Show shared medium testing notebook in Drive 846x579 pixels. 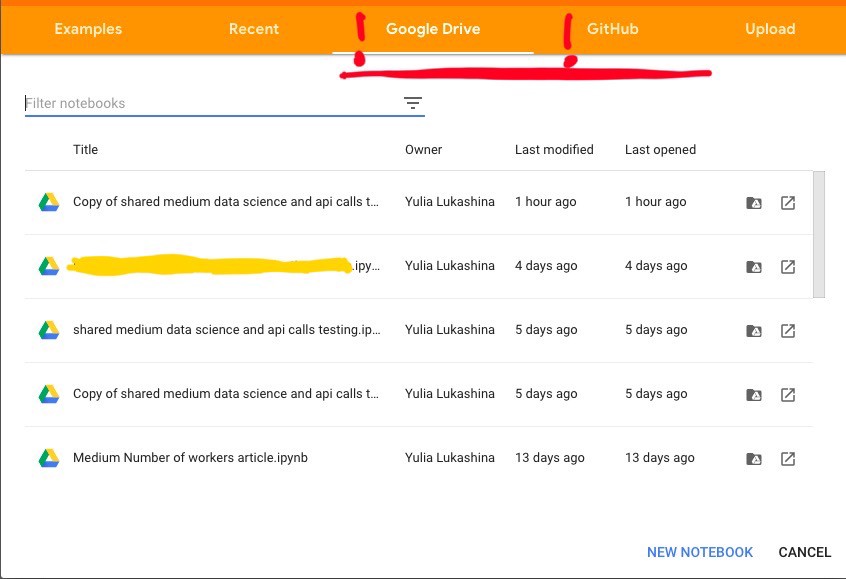pyautogui.click(x=754, y=331)
